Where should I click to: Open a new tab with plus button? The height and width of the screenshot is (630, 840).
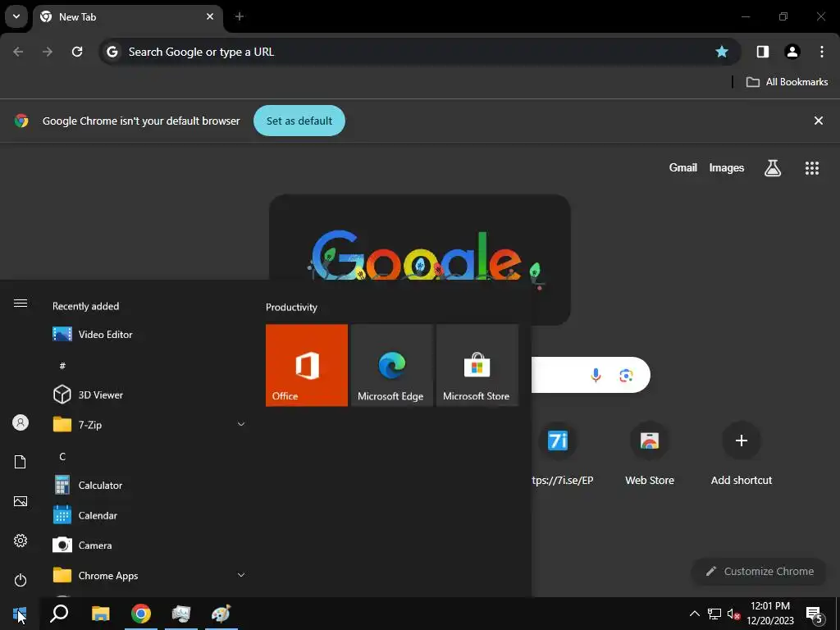(x=240, y=16)
